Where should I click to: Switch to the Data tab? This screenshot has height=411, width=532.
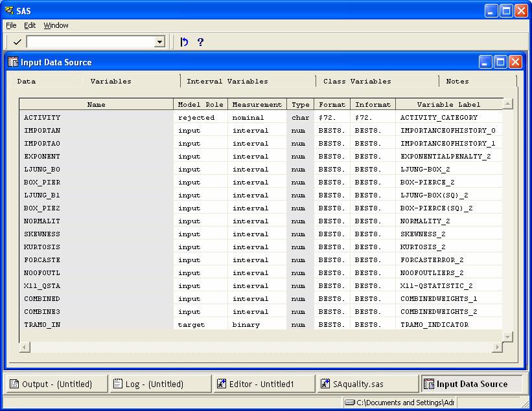tap(27, 82)
